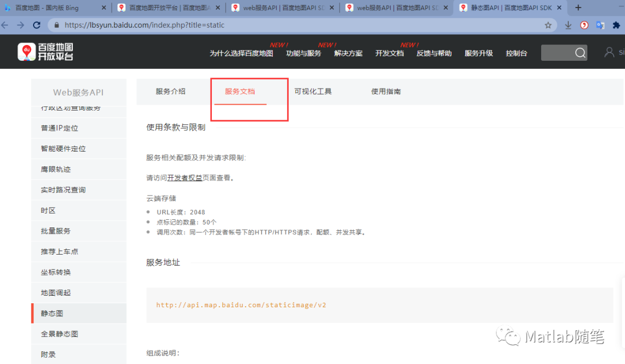Switch to first web服务API browser tab

[283, 8]
